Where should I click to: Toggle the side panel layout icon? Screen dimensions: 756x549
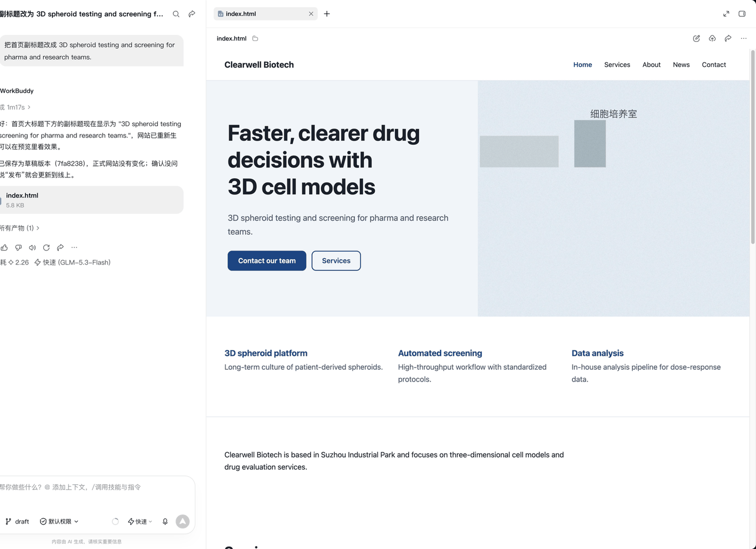click(x=742, y=14)
